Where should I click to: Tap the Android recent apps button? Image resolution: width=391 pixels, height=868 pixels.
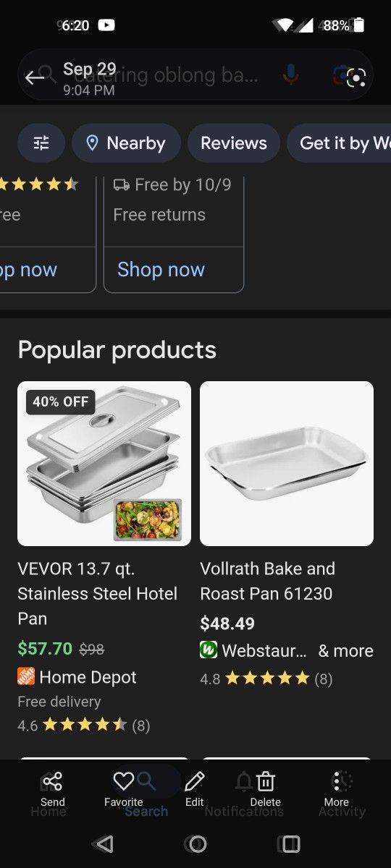coord(289,843)
